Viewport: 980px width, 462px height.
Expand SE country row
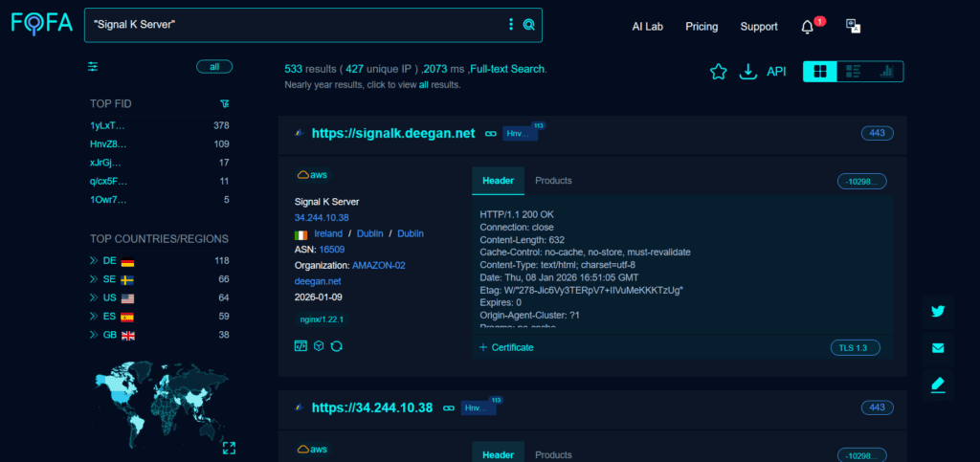coord(94,279)
